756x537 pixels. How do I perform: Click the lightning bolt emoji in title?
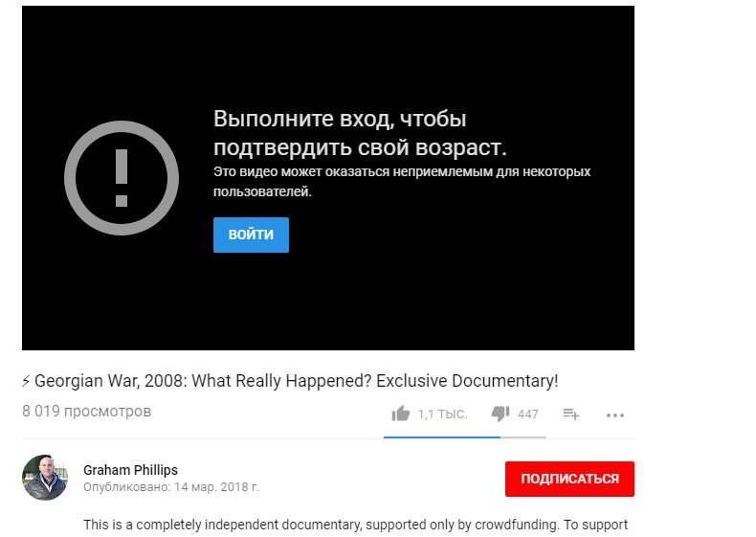pos(26,381)
